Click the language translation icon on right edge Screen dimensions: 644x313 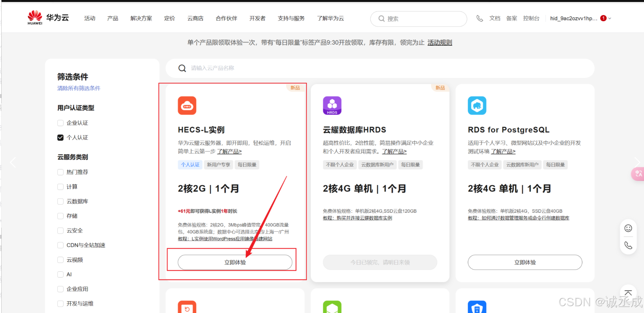click(x=638, y=174)
